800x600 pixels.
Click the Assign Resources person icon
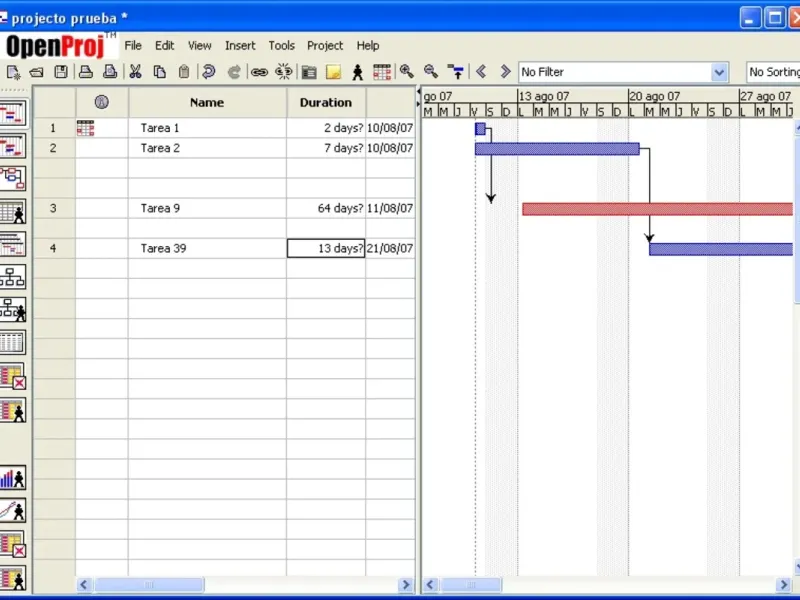pos(358,72)
